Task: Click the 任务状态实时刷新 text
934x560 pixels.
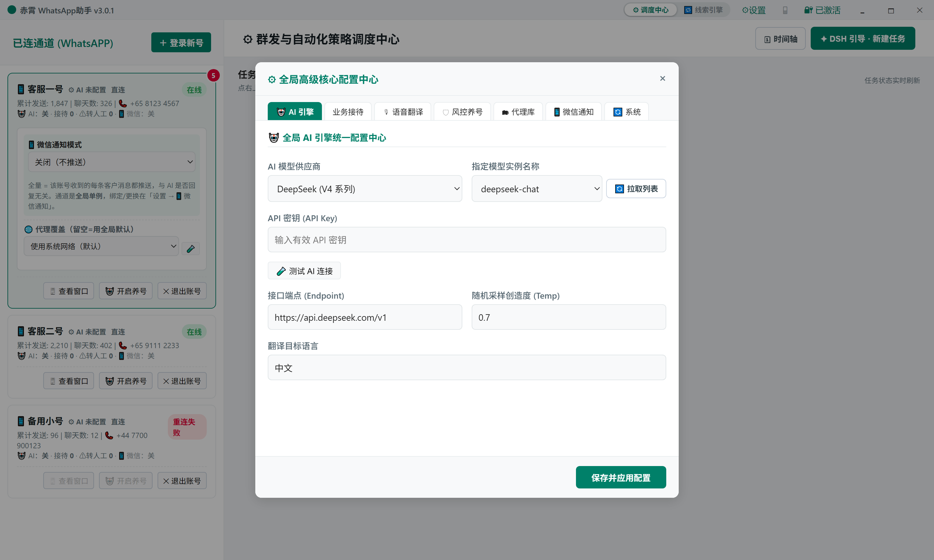Action: [892, 80]
